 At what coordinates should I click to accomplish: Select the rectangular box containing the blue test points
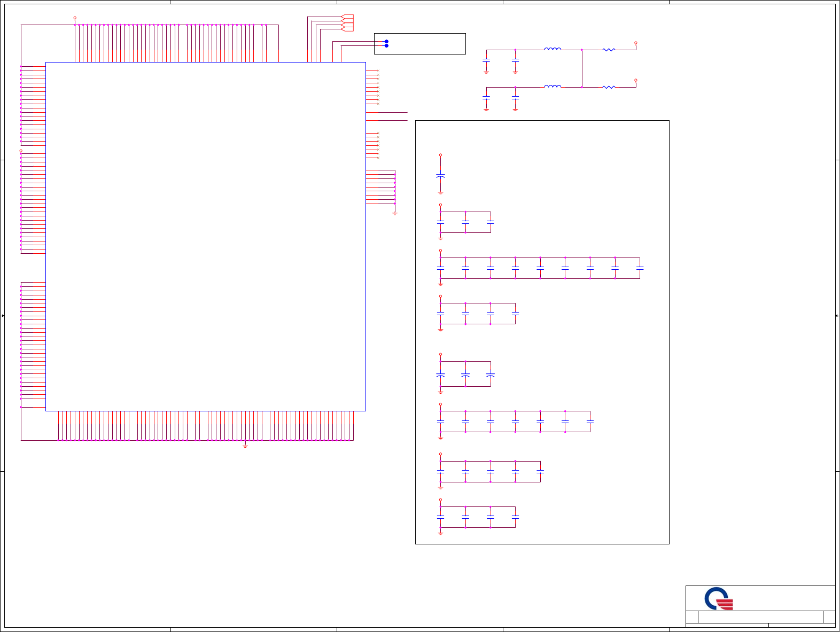pos(420,44)
